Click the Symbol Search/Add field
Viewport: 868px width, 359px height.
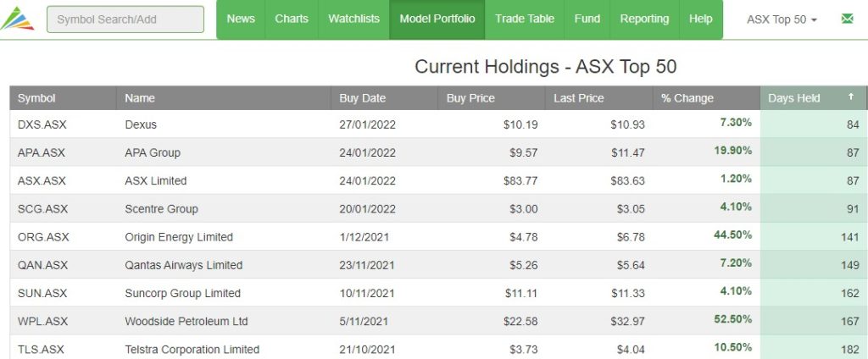click(x=125, y=19)
